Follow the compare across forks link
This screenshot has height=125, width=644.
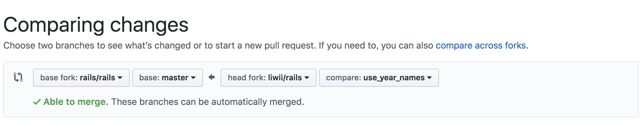click(481, 45)
